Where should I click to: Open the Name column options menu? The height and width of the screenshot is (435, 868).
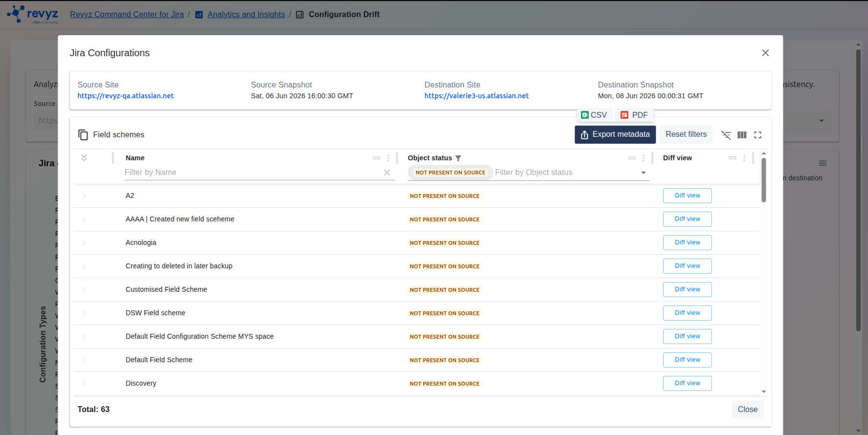tap(388, 158)
